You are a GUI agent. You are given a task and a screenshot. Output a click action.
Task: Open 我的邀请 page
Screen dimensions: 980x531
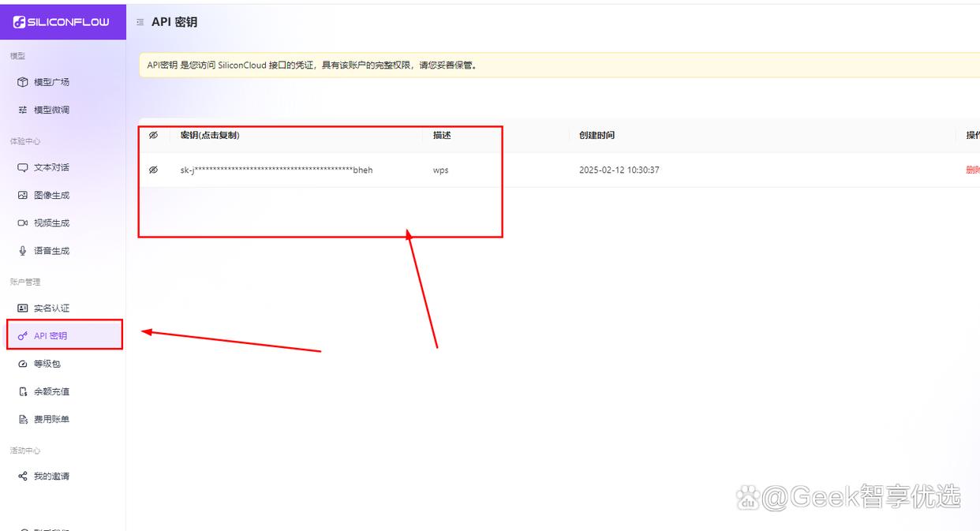[63, 477]
